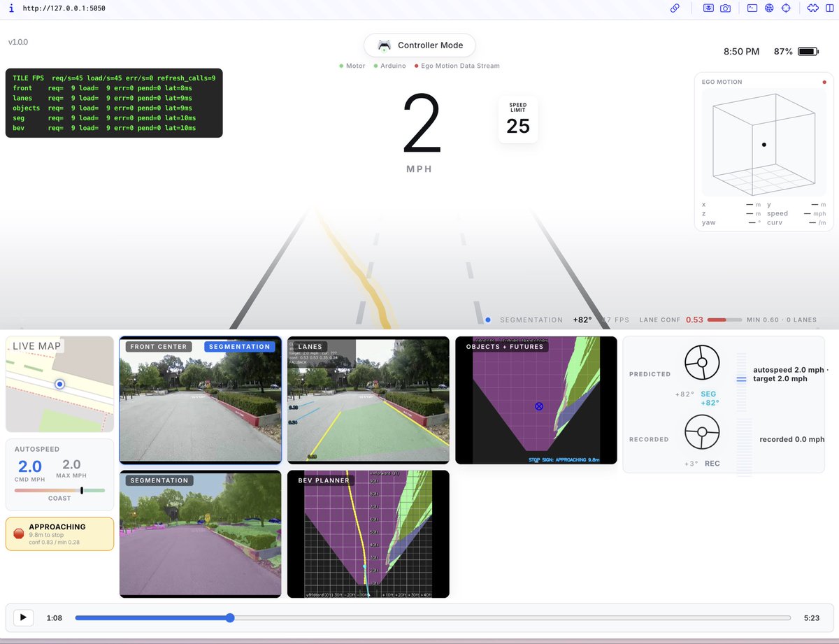Click the REC label under recorded wheel
Screen dimensions: 839x644
pos(712,464)
